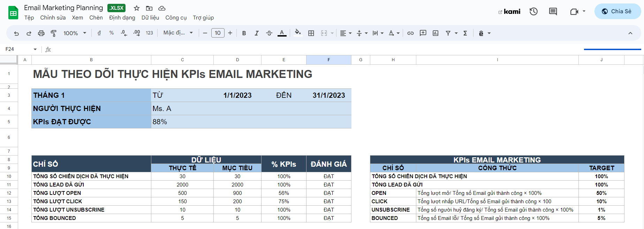Increase font size with plus button
This screenshot has width=644, height=229.
point(230,33)
